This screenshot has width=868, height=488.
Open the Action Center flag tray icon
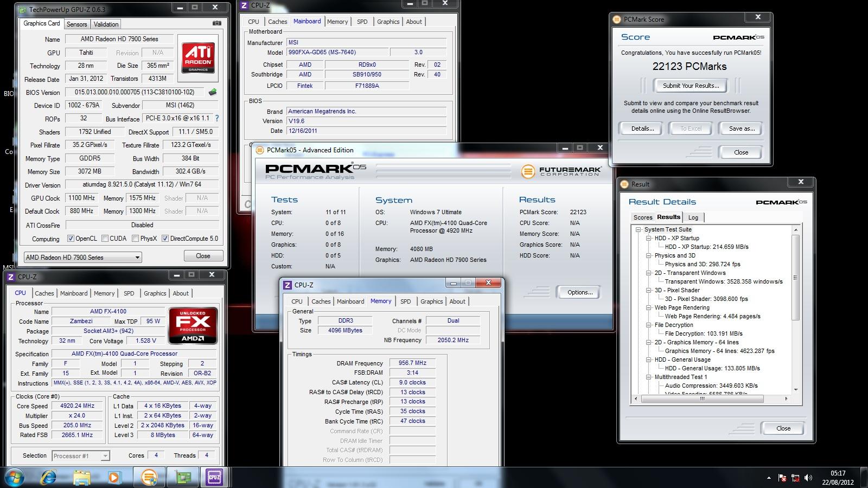(782, 478)
